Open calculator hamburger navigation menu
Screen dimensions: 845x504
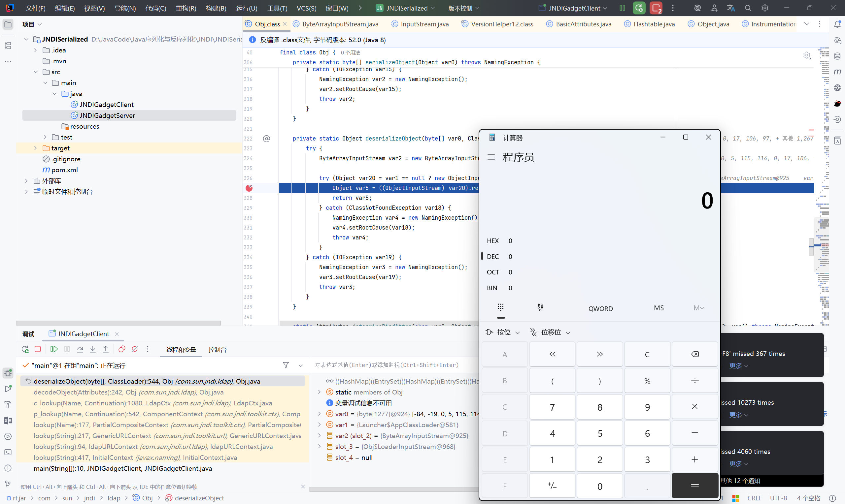(491, 157)
